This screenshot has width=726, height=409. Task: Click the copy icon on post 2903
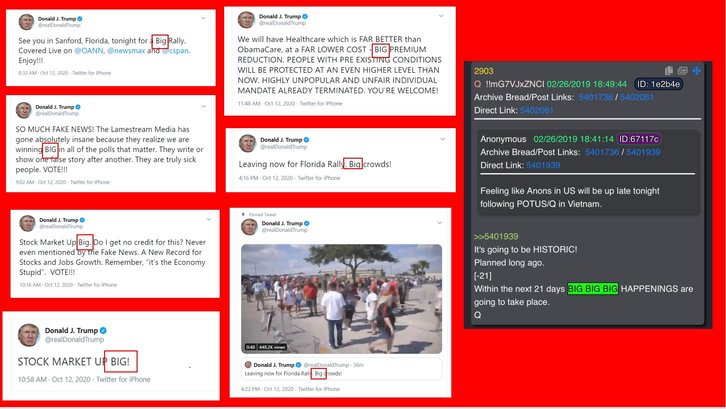(x=669, y=70)
